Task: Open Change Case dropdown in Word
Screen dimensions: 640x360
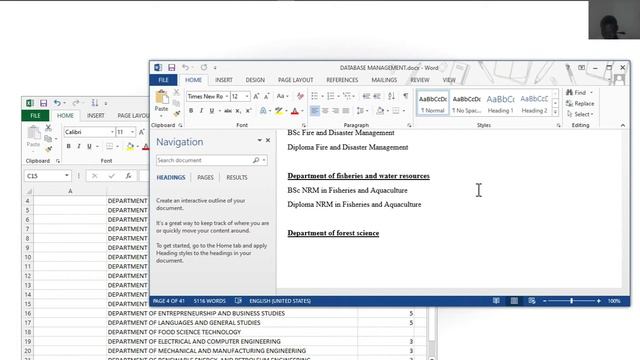Action: tap(282, 96)
